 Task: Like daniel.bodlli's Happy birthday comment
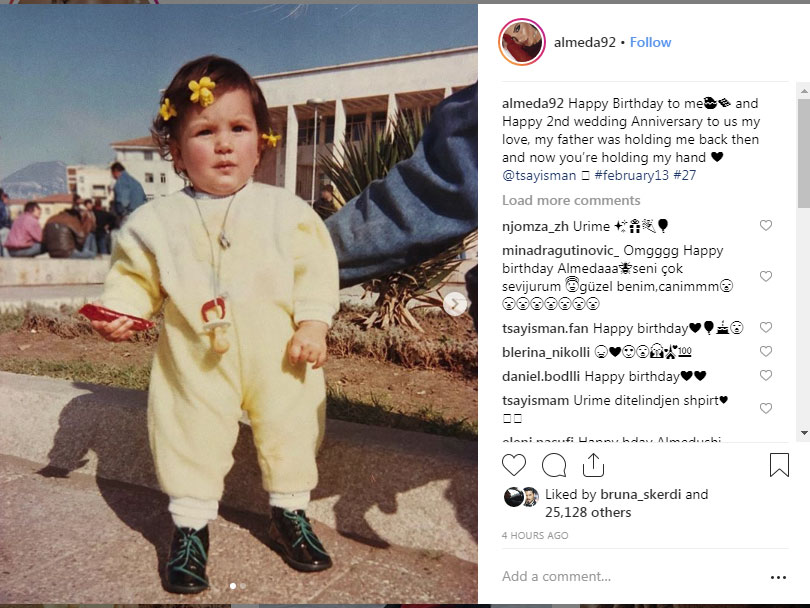pyautogui.click(x=766, y=376)
